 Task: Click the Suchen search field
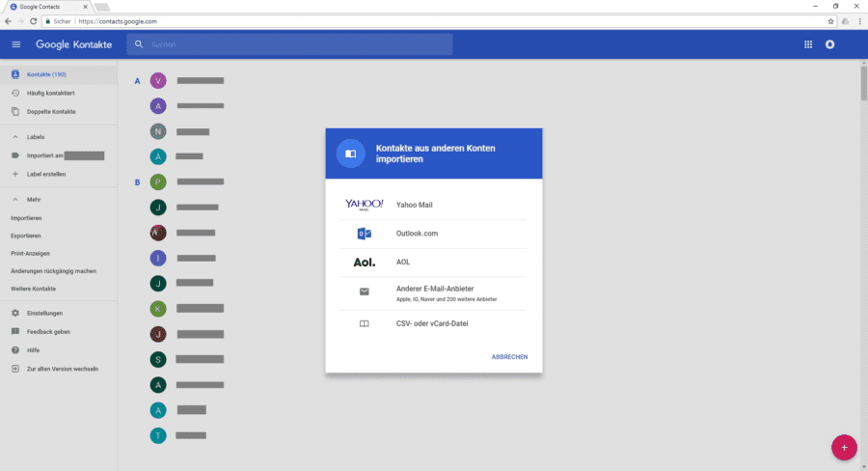pyautogui.click(x=289, y=44)
